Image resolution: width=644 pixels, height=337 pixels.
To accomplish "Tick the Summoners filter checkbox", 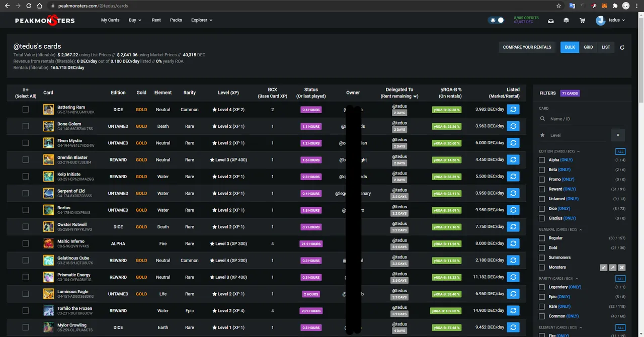I will (542, 258).
